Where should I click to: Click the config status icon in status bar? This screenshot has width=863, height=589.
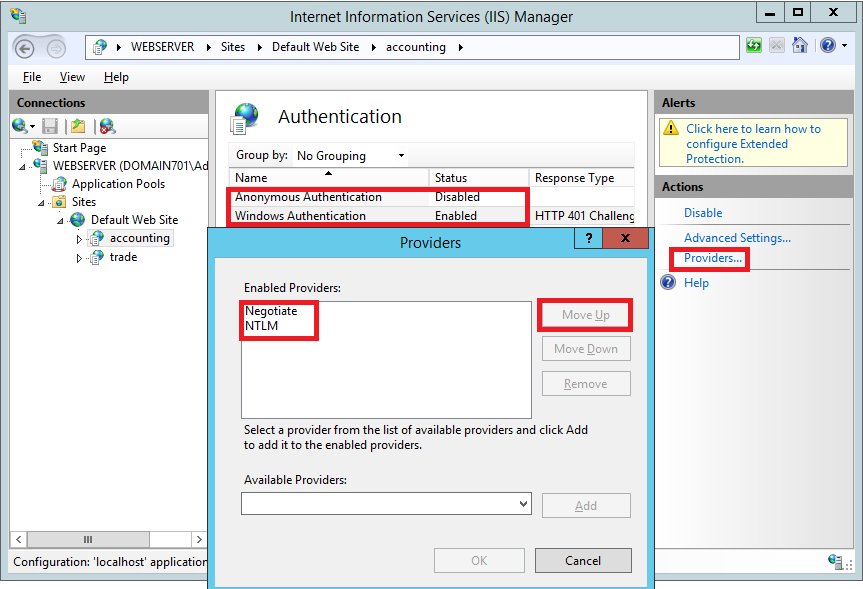[836, 561]
